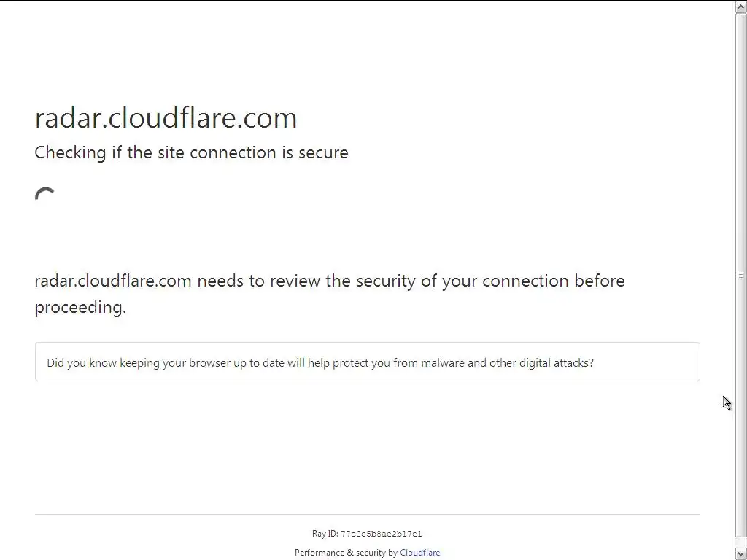Click the scrollbar track above the thumb
This screenshot has height=560, width=747.
pyautogui.click(x=741, y=14)
